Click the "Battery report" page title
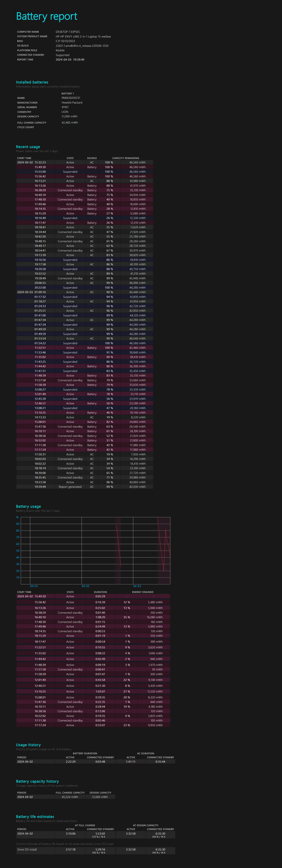 47,16
